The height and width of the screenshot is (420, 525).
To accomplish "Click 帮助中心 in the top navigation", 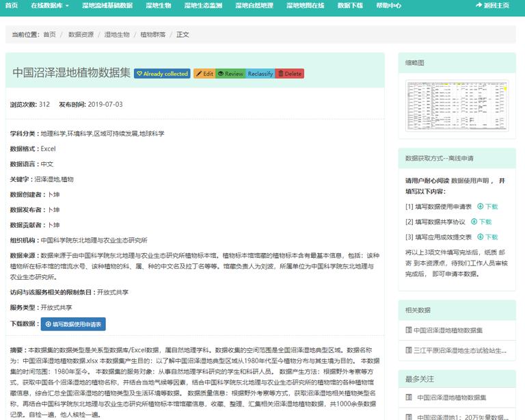I will (388, 5).
